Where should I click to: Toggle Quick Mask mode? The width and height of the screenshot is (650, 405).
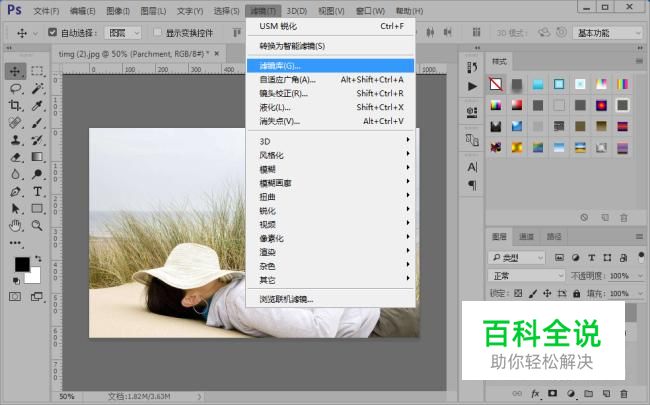tap(15, 297)
